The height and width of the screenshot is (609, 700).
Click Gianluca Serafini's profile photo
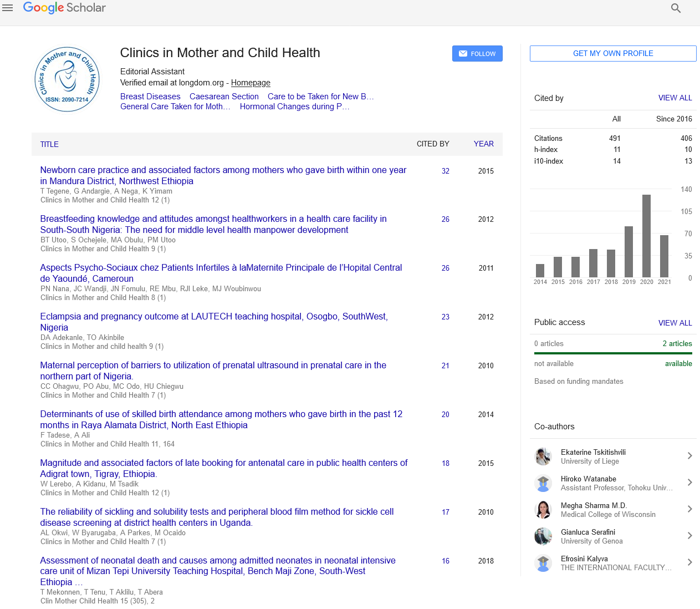pyautogui.click(x=543, y=536)
